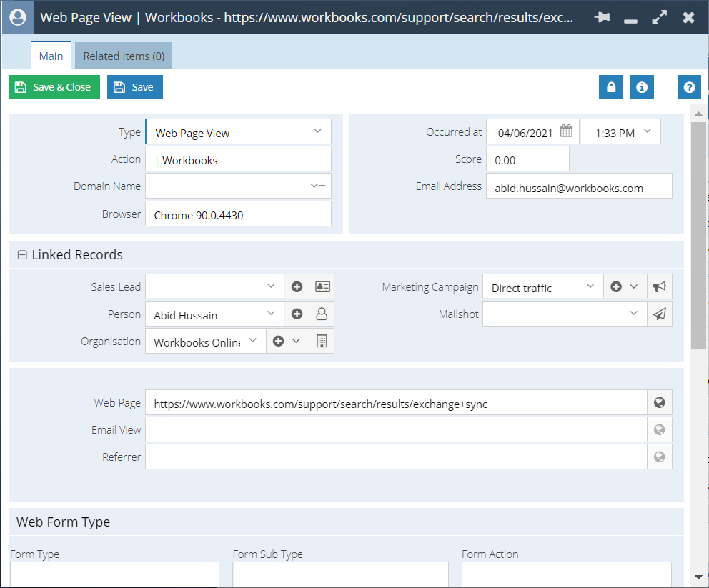Viewport: 709px width, 588px height.
Task: Click into the Score field
Action: [x=527, y=159]
